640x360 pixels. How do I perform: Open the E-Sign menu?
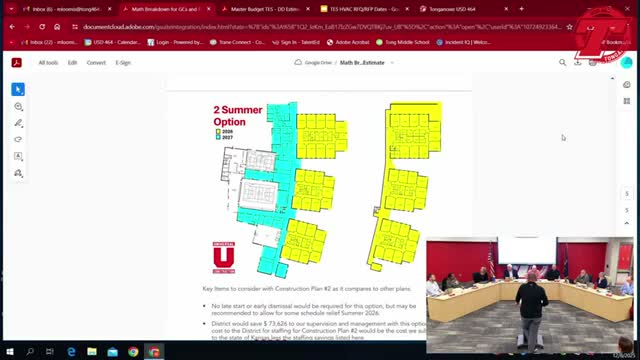pyautogui.click(x=123, y=63)
